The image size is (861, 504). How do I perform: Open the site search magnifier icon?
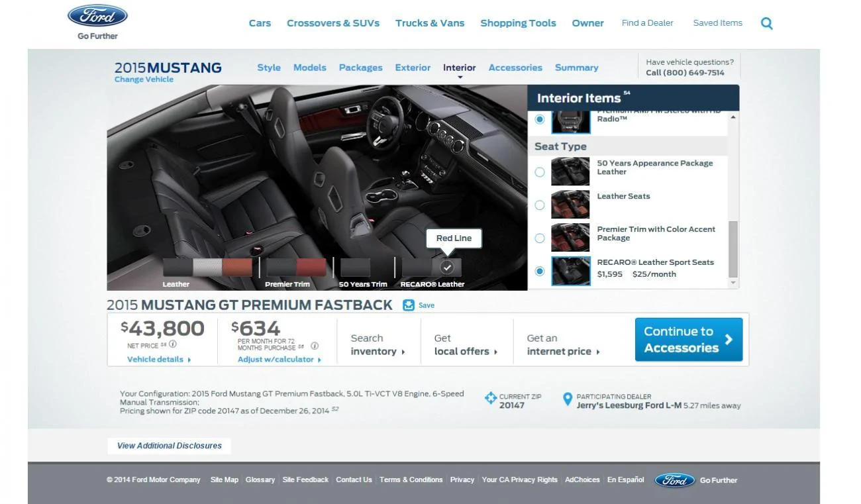pos(767,24)
